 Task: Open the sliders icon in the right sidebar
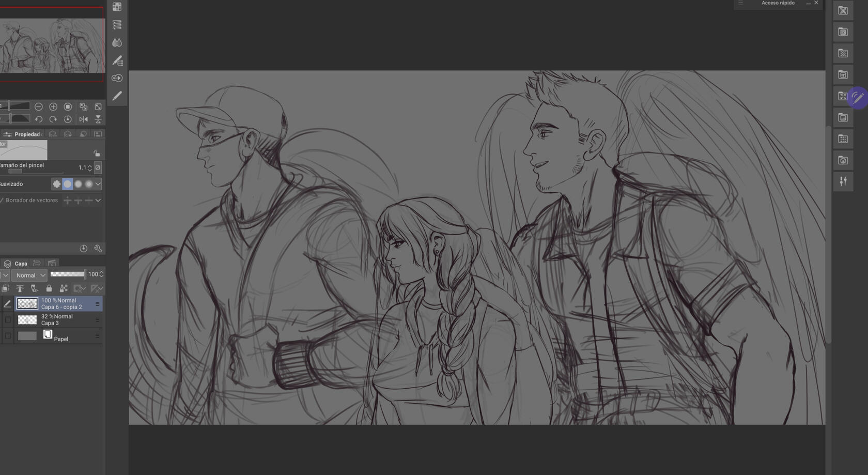843,181
